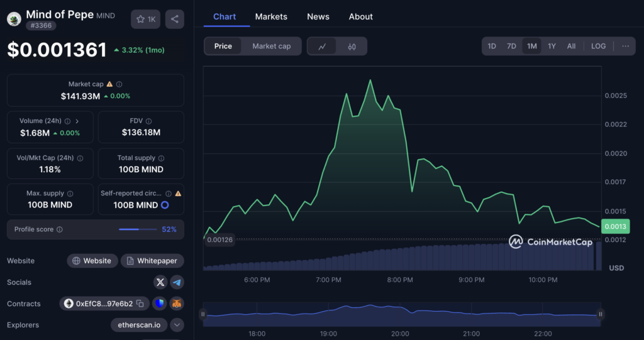644x340 pixels.
Task: Add token to MetaMask fox icon
Action: [177, 304]
